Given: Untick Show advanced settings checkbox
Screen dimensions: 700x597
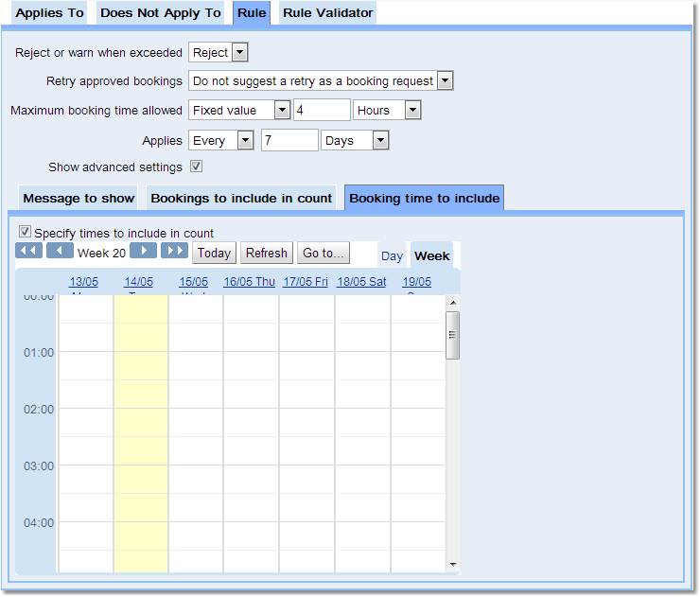Looking at the screenshot, I should 196,167.
